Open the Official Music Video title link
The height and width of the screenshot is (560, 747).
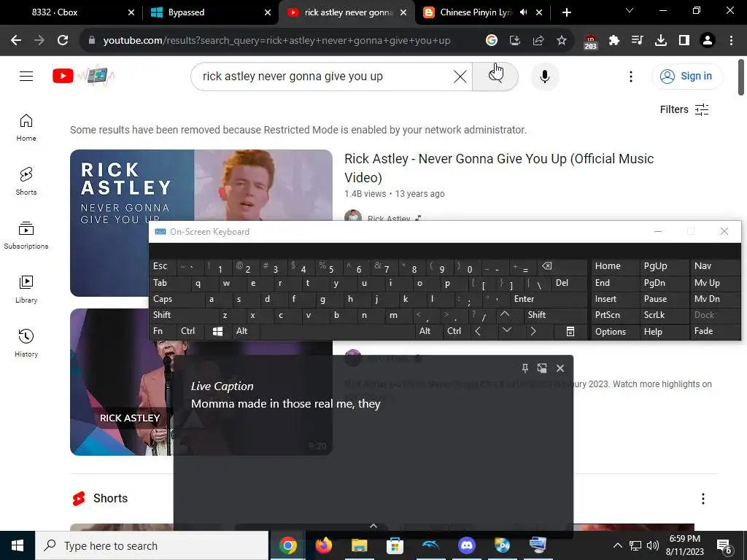point(499,168)
